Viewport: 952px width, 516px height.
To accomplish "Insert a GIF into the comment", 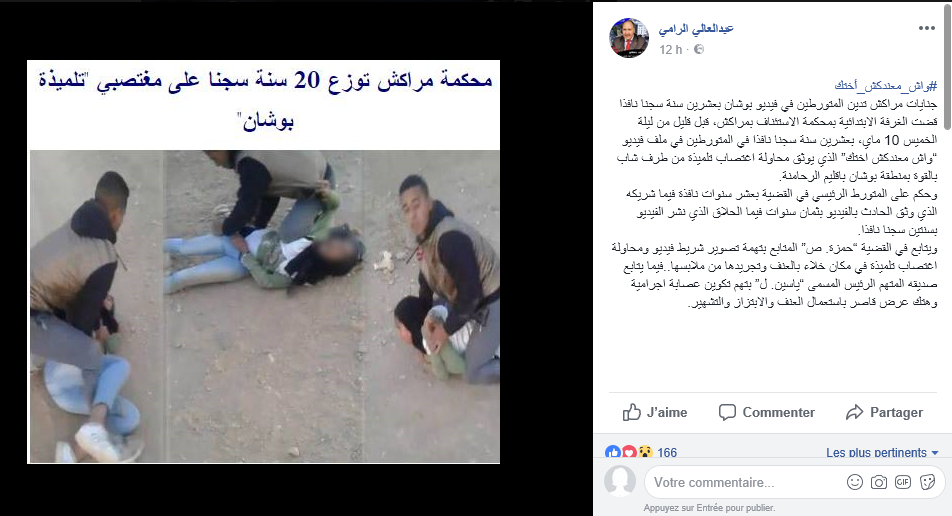I will coord(903,482).
